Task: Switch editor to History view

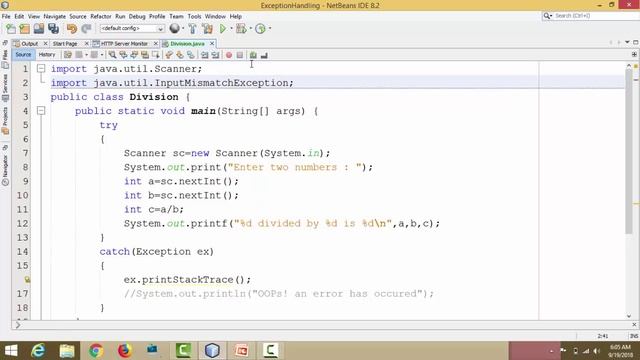Action: pos(47,54)
